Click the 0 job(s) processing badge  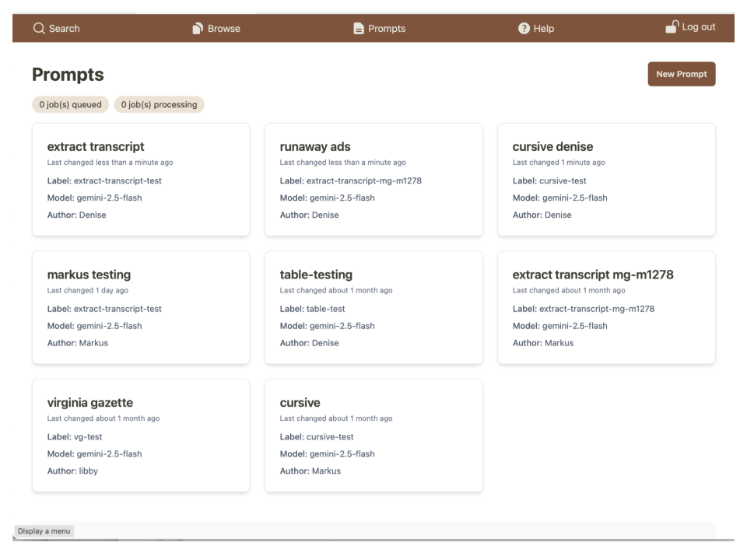159,104
